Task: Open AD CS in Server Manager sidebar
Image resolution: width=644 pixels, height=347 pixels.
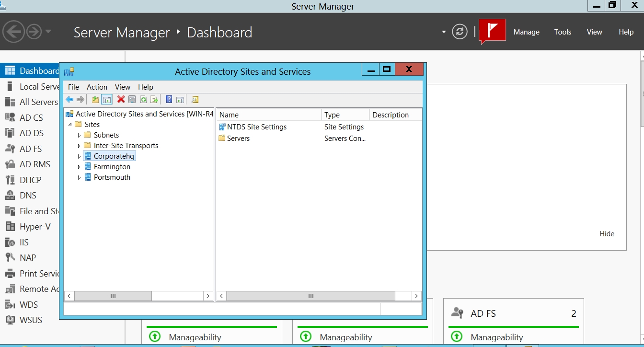Action: (31, 117)
